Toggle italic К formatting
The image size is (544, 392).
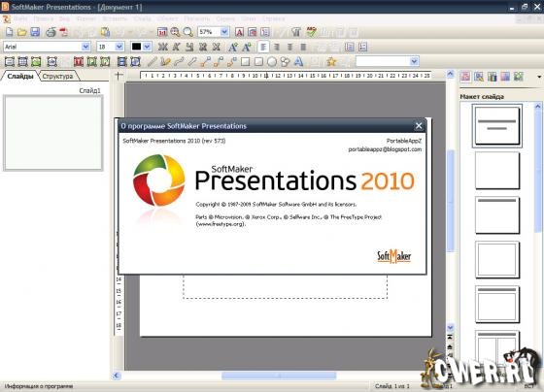(x=176, y=47)
